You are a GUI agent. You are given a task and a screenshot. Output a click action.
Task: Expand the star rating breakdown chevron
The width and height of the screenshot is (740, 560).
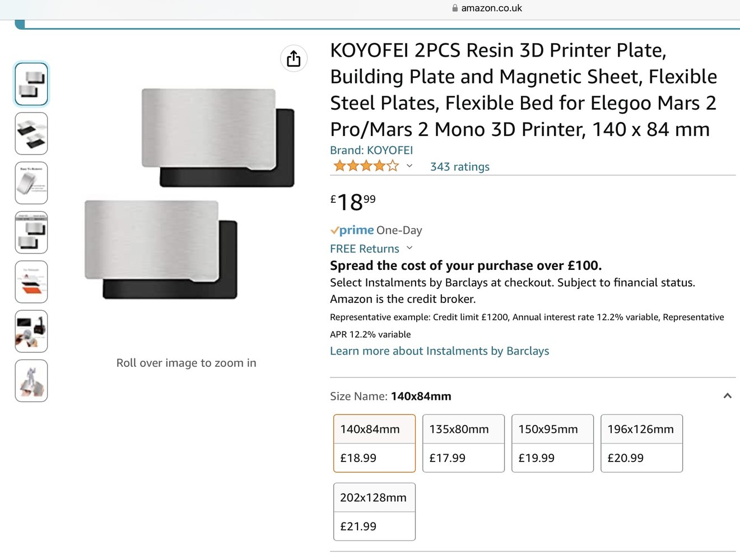click(409, 166)
